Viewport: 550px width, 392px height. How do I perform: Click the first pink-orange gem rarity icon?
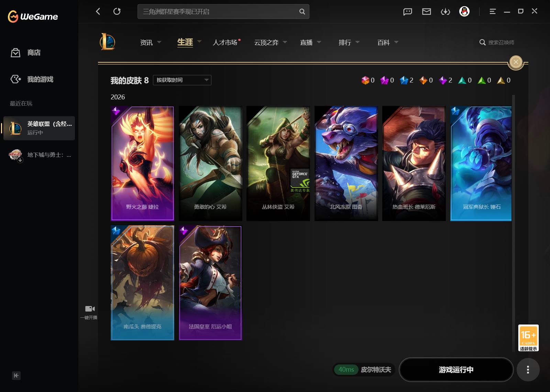pyautogui.click(x=365, y=80)
